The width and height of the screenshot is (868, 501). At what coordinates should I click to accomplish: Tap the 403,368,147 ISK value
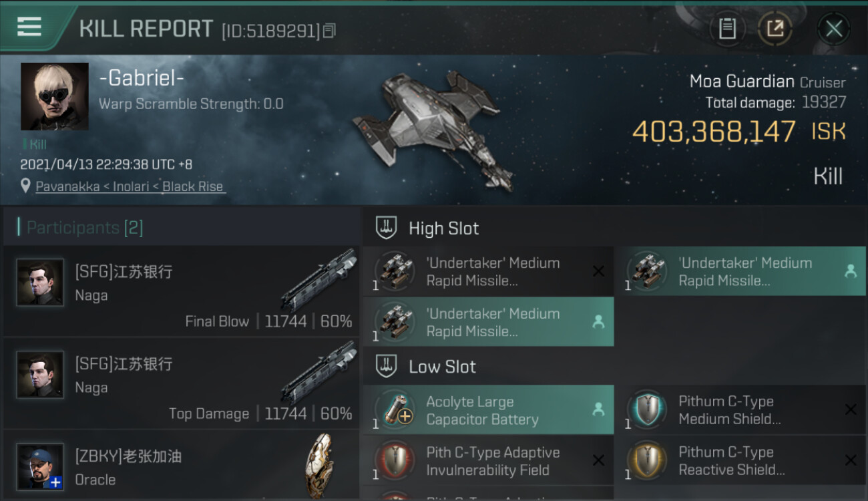[714, 132]
